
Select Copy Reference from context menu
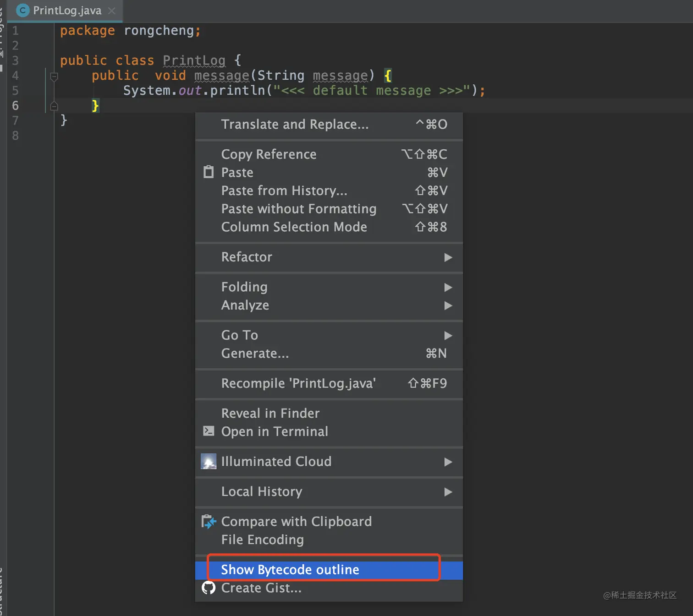[x=329, y=154]
